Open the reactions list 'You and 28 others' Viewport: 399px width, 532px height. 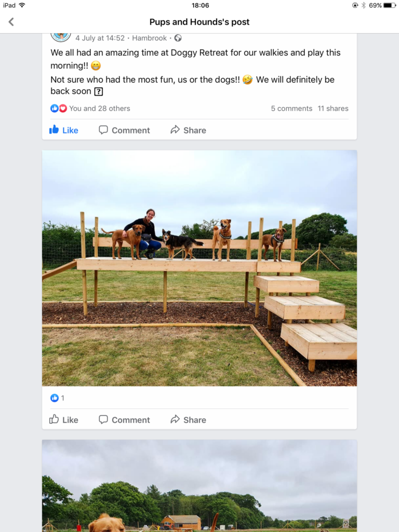[99, 109]
